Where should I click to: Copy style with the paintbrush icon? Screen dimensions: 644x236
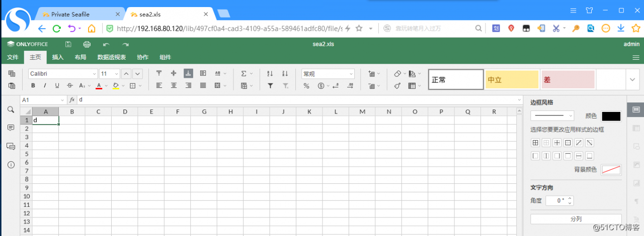click(x=397, y=86)
